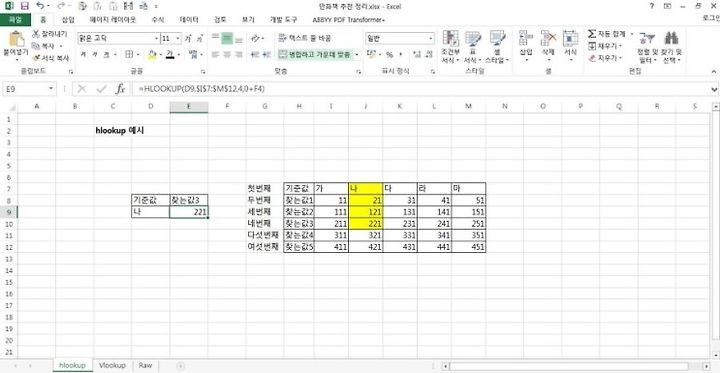Select the yellow highlighted cell J7

pyautogui.click(x=366, y=188)
